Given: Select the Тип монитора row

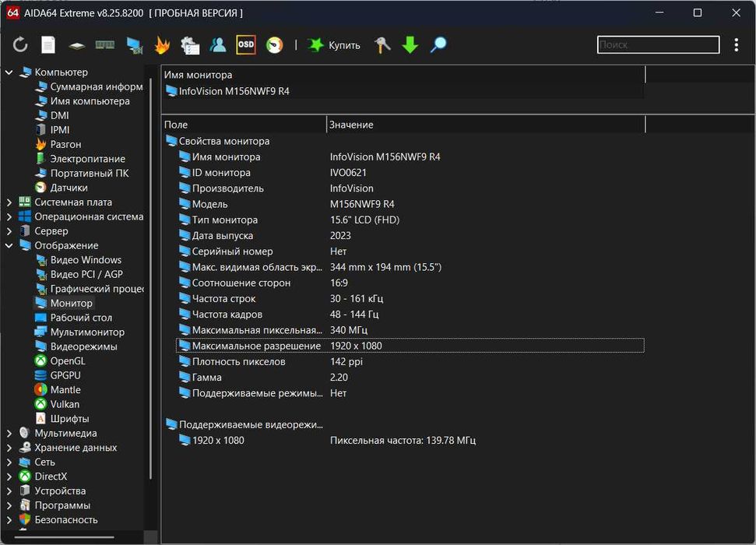Looking at the screenshot, I should point(410,220).
